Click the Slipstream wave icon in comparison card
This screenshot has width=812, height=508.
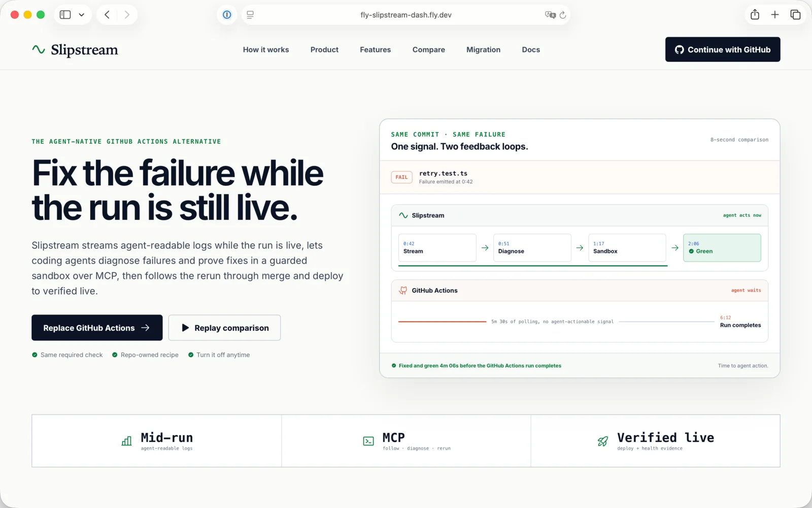403,215
